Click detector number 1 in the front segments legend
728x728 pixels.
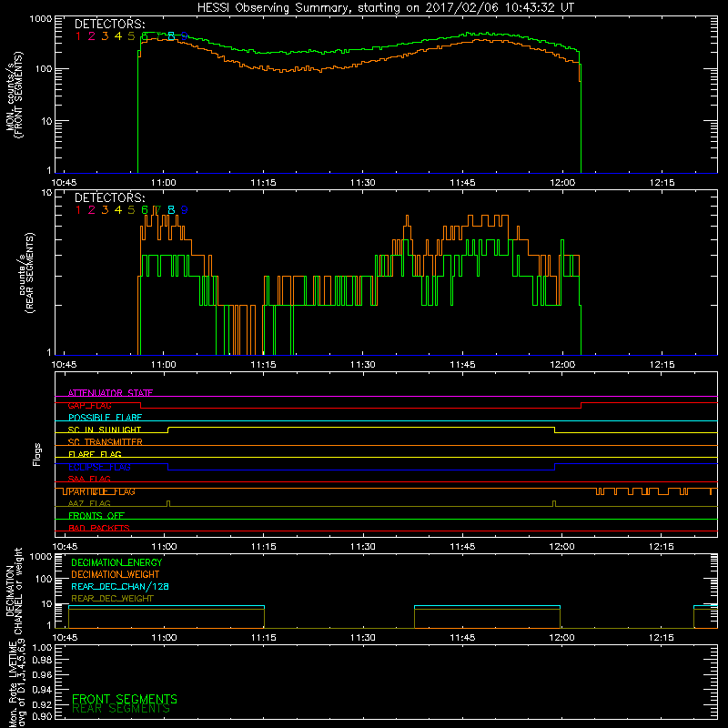(x=78, y=36)
